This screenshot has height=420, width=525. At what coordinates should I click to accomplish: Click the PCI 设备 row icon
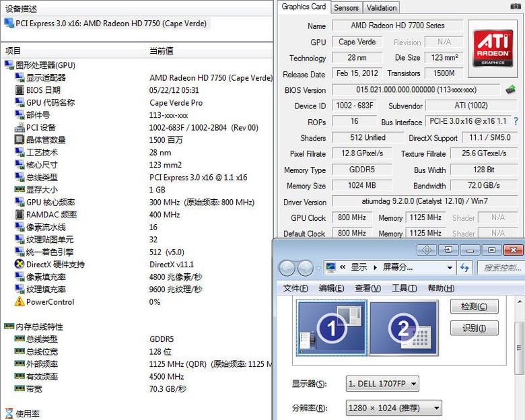pyautogui.click(x=20, y=127)
